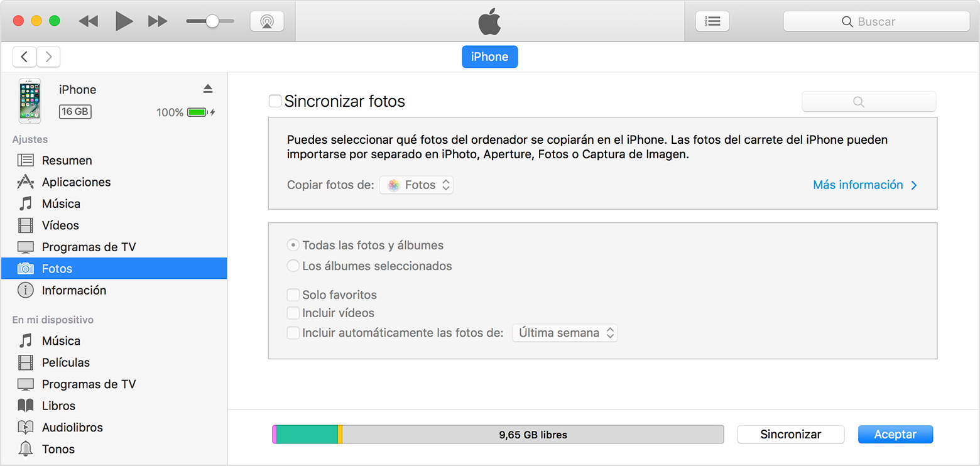Open the Más información link

point(864,185)
